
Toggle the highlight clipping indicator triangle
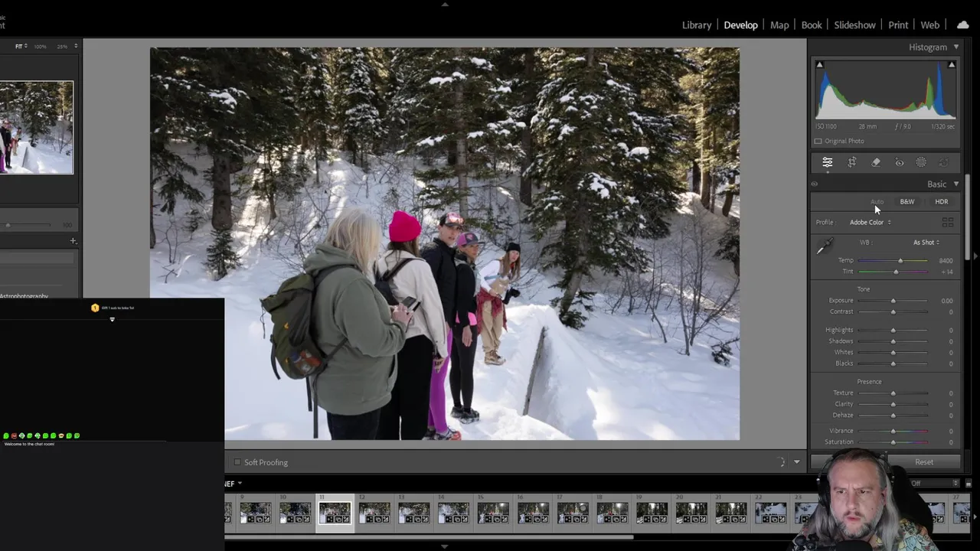coord(952,65)
